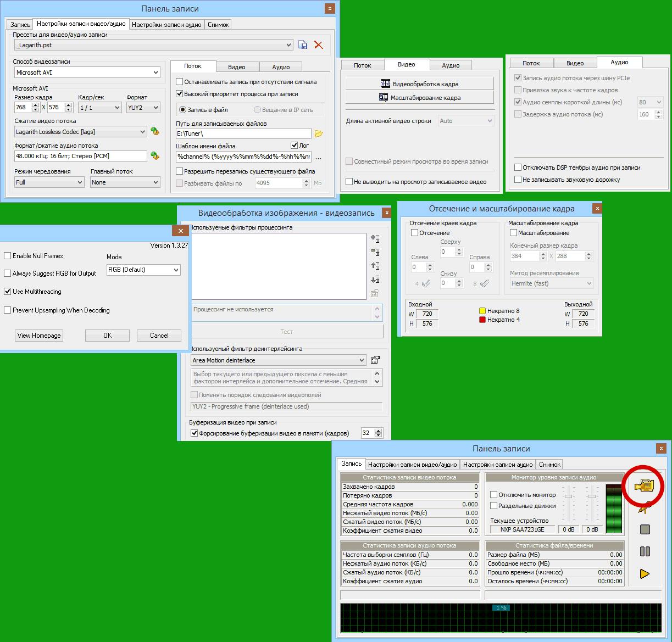This screenshot has width=672, height=642.
Task: Expand the Способ видеозаписи Microsoft AVI dropdown
Action: [x=155, y=72]
